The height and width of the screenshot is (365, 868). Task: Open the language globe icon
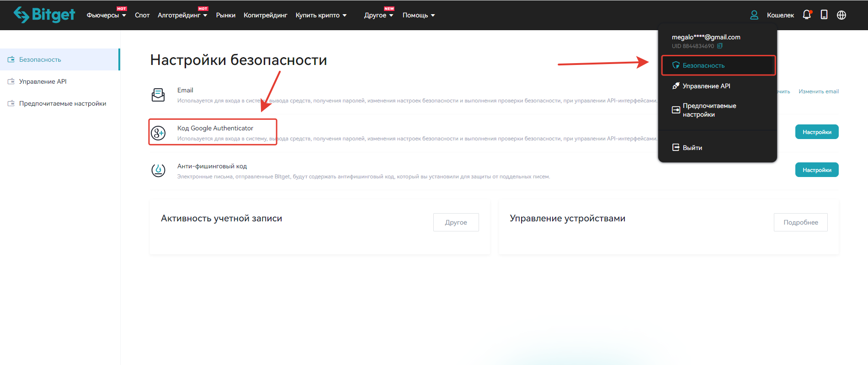pyautogui.click(x=841, y=15)
